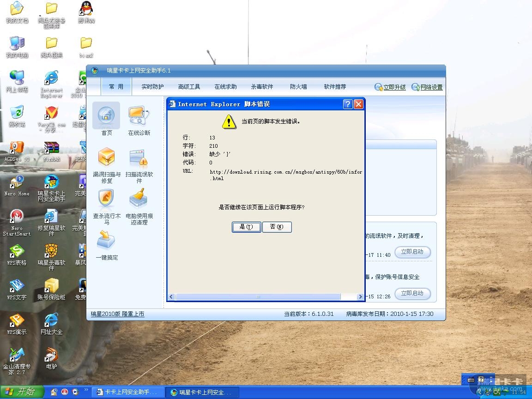Viewport: 532px width, 399px height.
Task: Open 我的电脑 desktop icon
Action: (x=17, y=47)
